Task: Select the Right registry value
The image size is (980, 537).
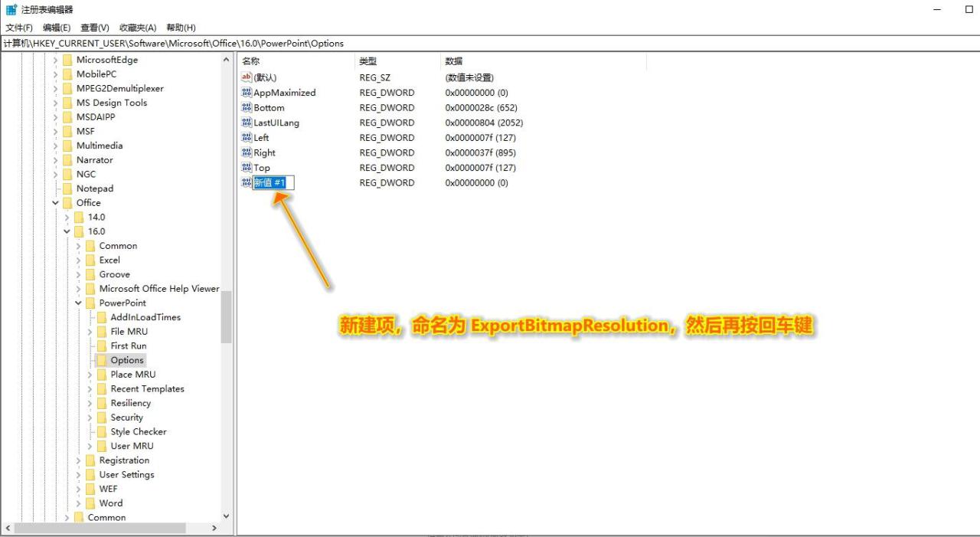Action: (263, 152)
